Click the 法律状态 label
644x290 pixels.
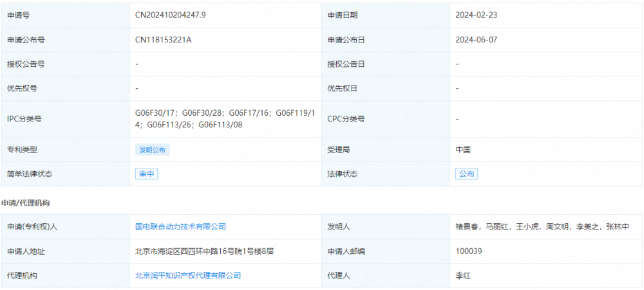click(343, 174)
